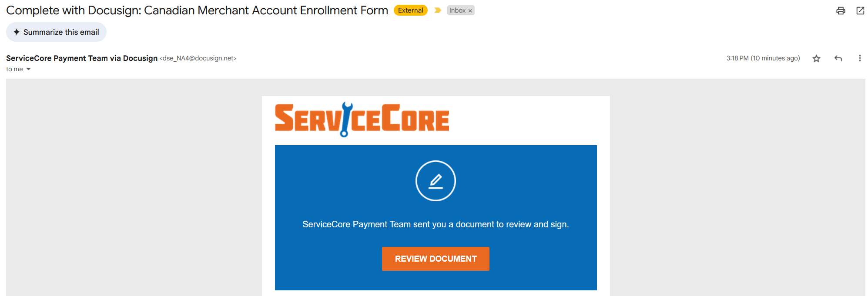Click the email subject line text
The image size is (868, 296).
tap(197, 10)
